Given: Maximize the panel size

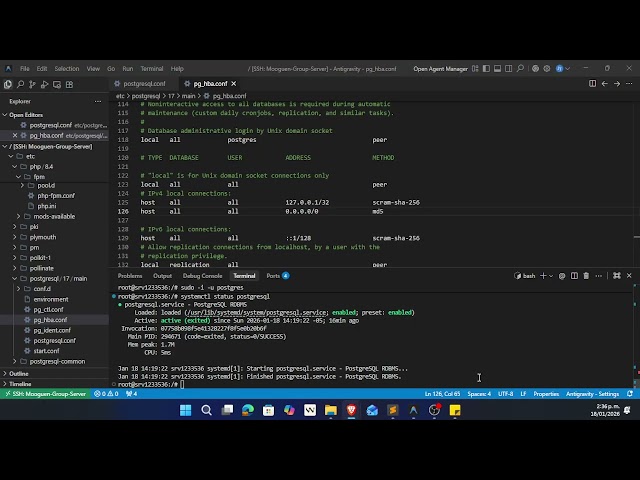Looking at the screenshot, I should pyautogui.click(x=617, y=276).
